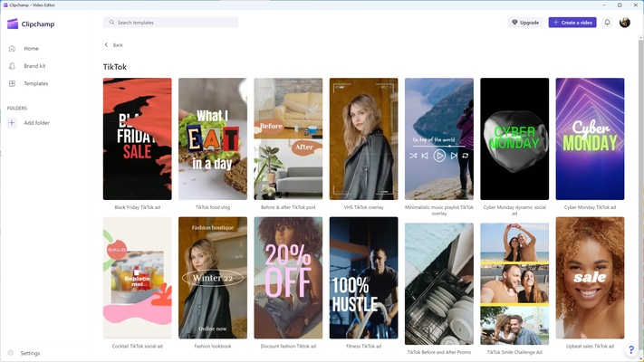Click the 'VHS TikTok overlay' caption
Screen dimensions: 644x362
tap(363, 207)
